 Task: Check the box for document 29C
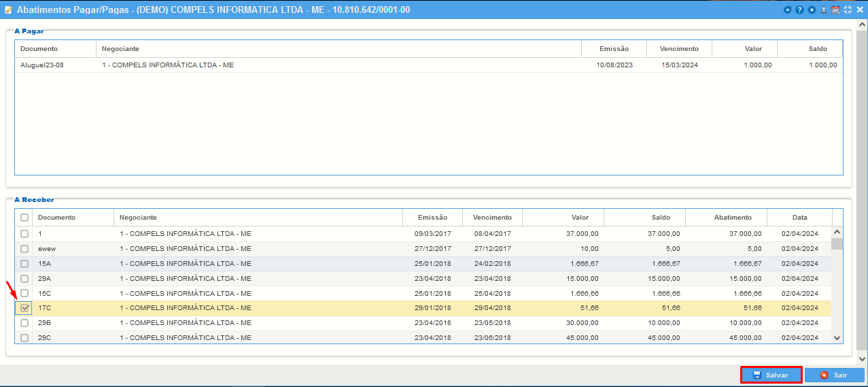point(24,338)
